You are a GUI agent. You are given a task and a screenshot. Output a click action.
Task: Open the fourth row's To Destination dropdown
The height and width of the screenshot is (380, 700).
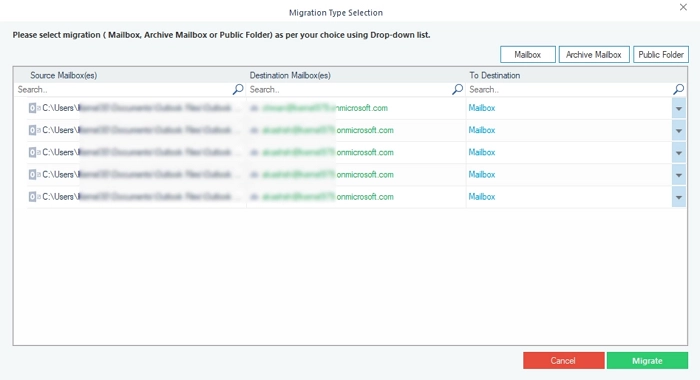coord(679,175)
